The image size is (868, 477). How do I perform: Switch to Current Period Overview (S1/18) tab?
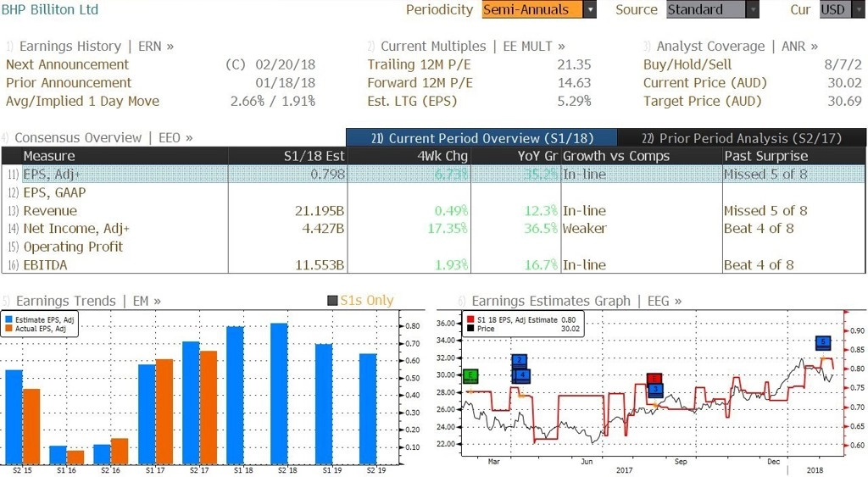pos(481,138)
